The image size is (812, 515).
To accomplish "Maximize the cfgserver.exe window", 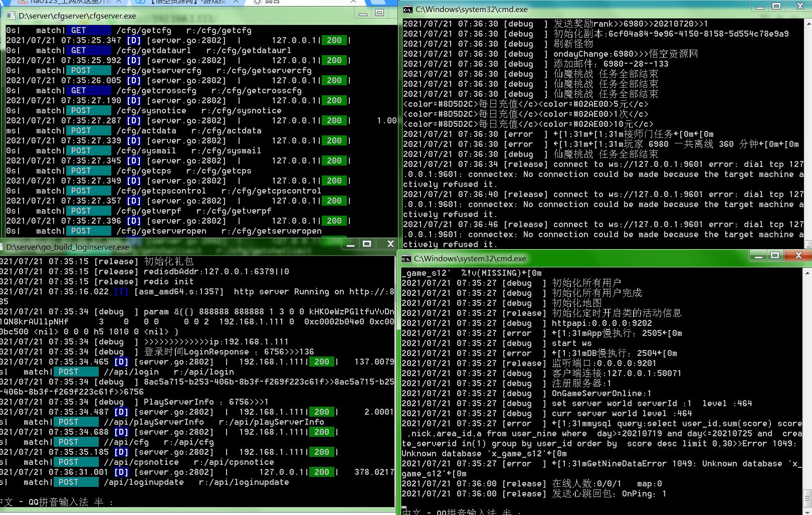I will pos(379,13).
